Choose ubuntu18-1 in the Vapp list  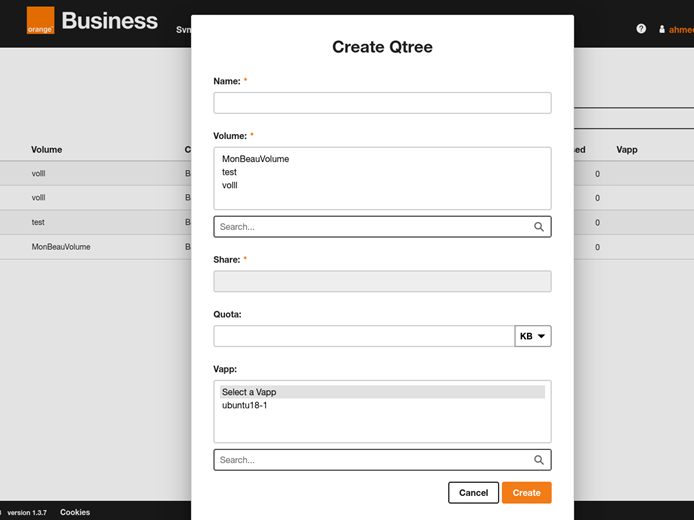(245, 406)
